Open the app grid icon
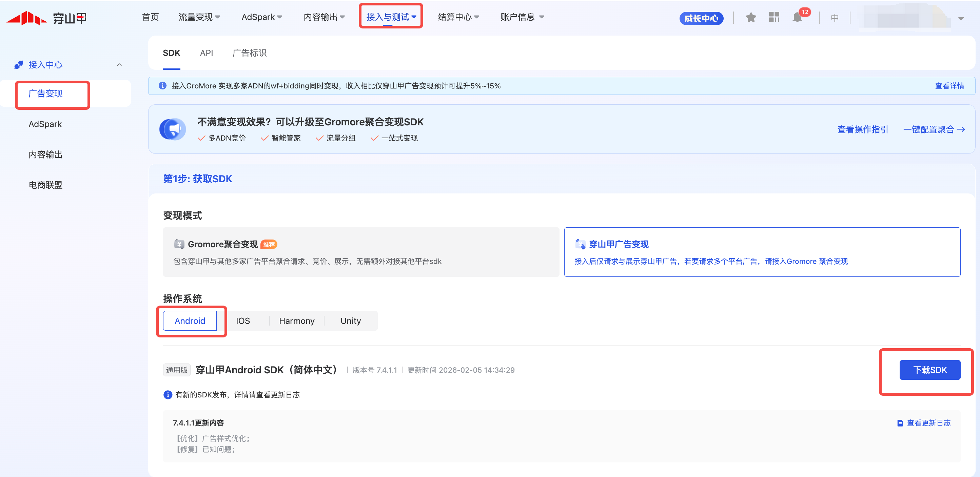Screen dimensions: 980x477 pos(774,17)
